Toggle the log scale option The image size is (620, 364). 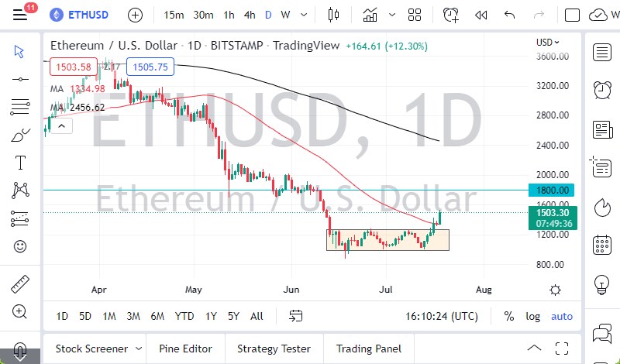tap(532, 316)
